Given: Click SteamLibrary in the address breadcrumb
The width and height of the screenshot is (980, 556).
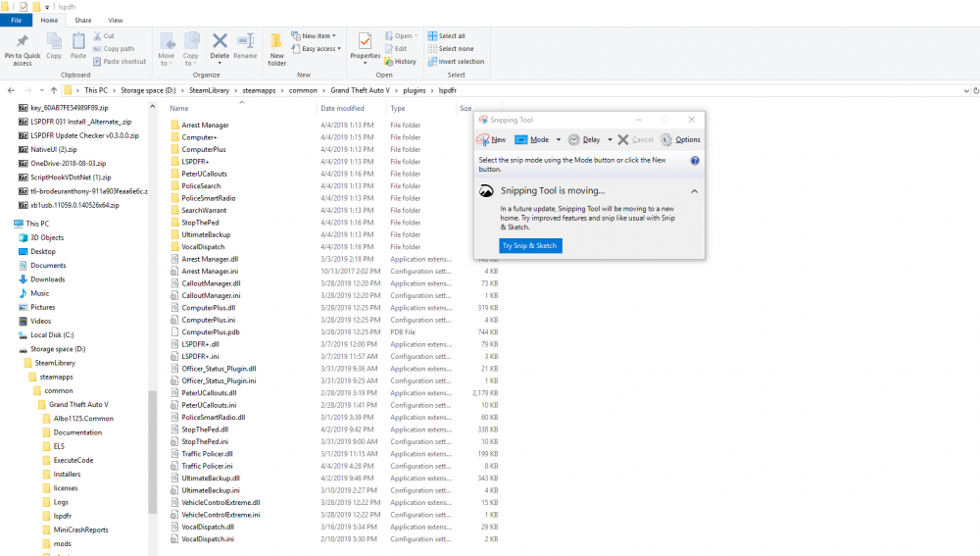Looking at the screenshot, I should click(210, 90).
